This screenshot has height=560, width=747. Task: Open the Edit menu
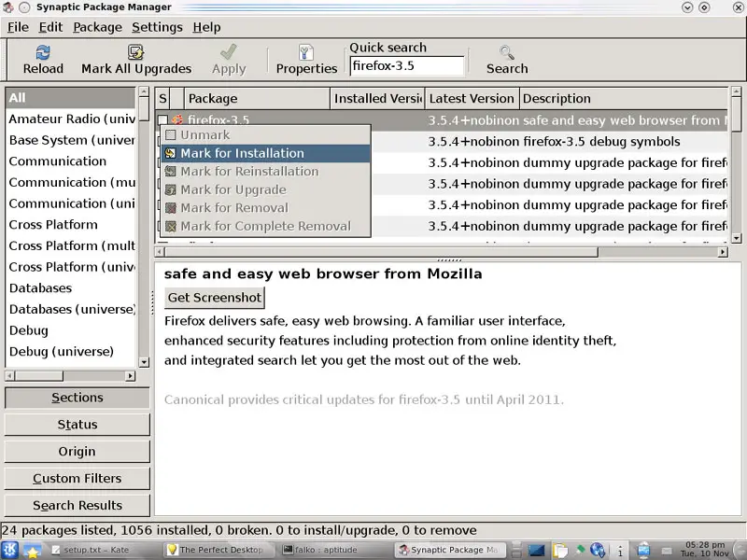(50, 27)
